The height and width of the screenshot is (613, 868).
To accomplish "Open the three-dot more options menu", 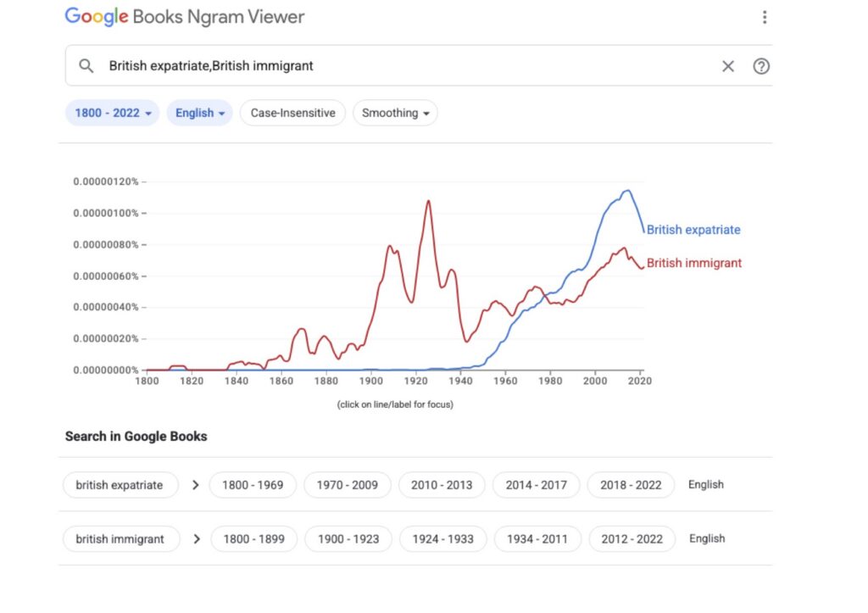I will (764, 17).
